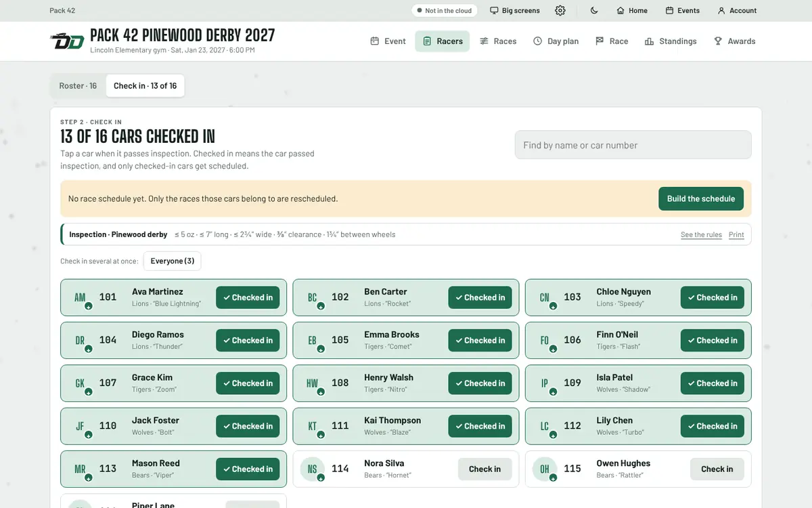Open the Racers tab
The image size is (812, 508).
[443, 41]
